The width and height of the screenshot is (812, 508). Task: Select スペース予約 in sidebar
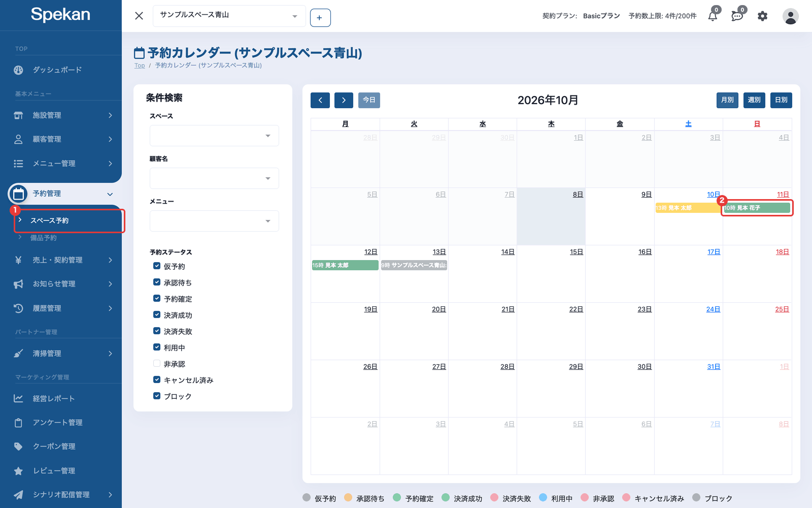point(69,220)
